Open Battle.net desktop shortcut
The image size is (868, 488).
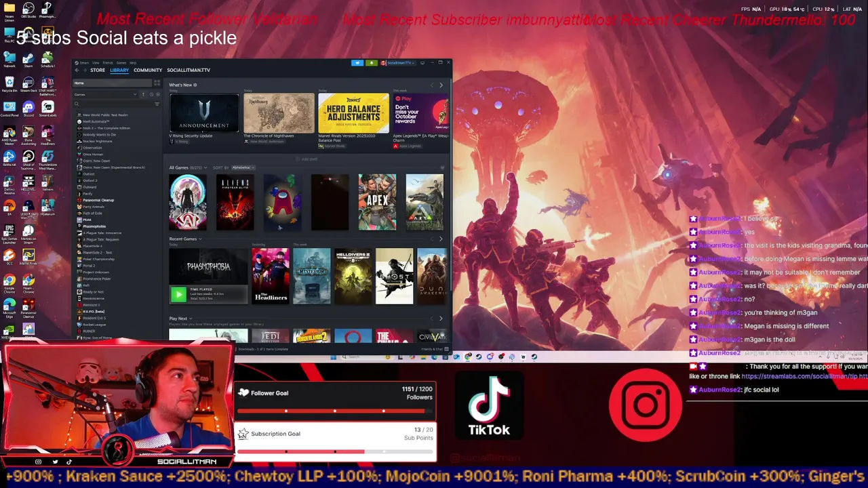(x=9, y=159)
